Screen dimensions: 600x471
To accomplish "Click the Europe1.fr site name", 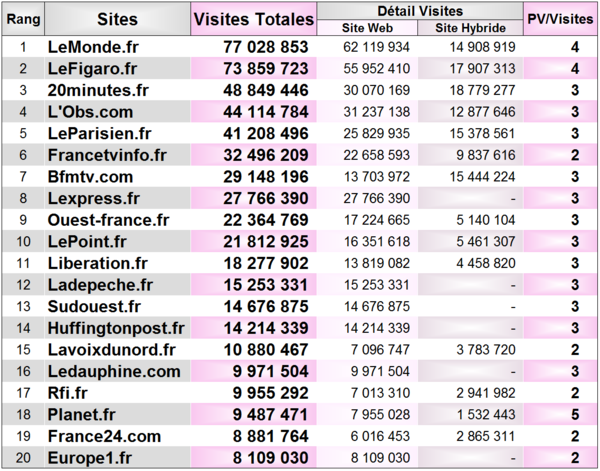I will pyautogui.click(x=90, y=458).
